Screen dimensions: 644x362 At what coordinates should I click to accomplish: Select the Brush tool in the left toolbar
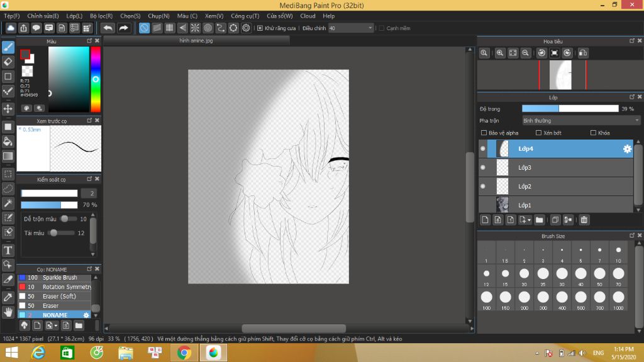point(8,47)
